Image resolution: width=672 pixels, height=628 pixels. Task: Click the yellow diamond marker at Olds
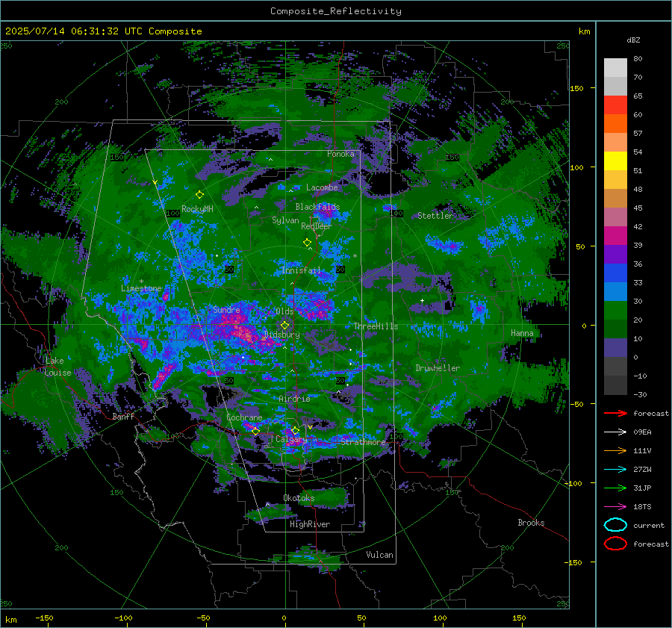coord(284,326)
